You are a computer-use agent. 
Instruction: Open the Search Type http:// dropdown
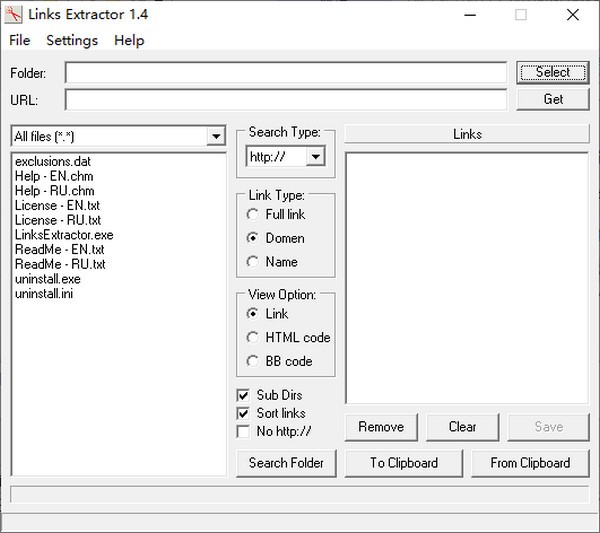(x=316, y=156)
